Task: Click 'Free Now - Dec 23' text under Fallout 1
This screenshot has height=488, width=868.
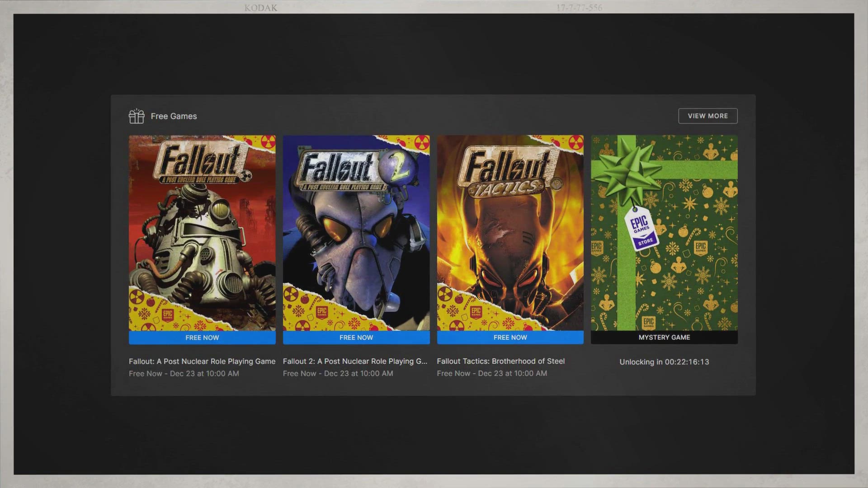Action: click(x=184, y=374)
